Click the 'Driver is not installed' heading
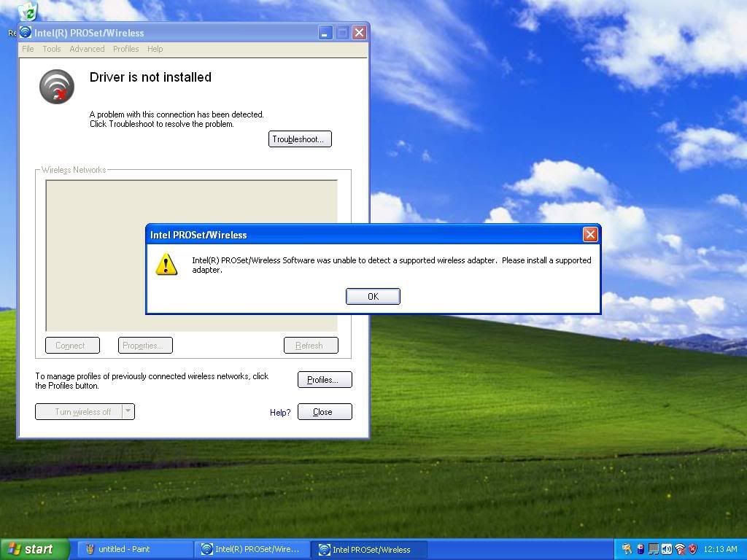The height and width of the screenshot is (560, 747). pos(150,77)
